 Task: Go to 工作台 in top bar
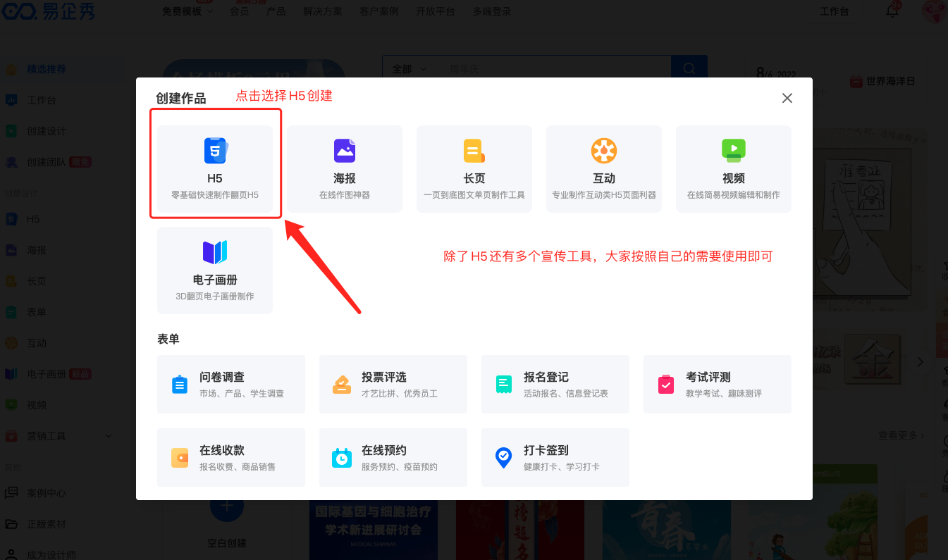tap(835, 11)
